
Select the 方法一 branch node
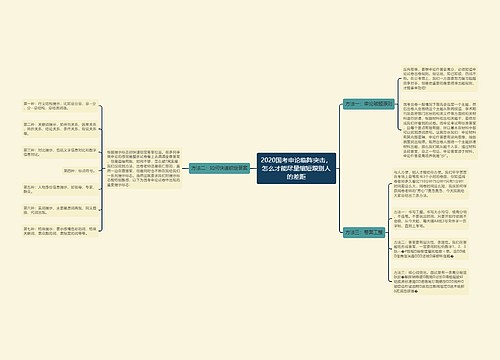[369, 104]
